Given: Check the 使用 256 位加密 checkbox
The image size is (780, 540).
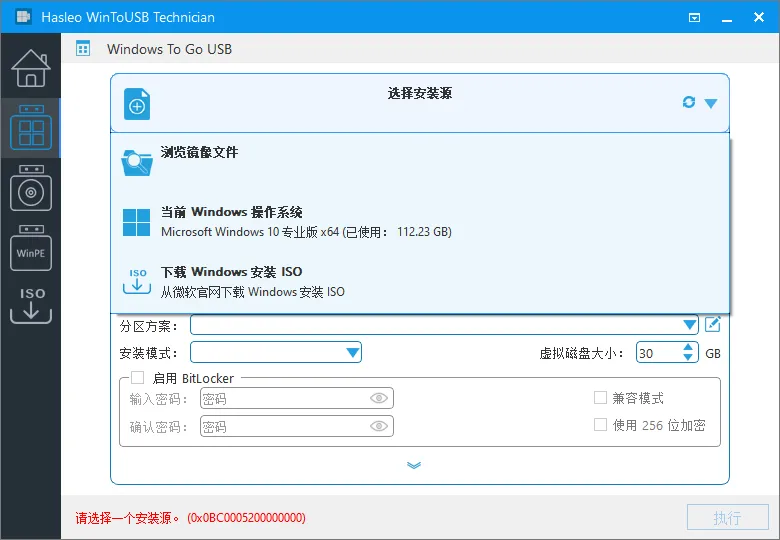Looking at the screenshot, I should (x=600, y=425).
